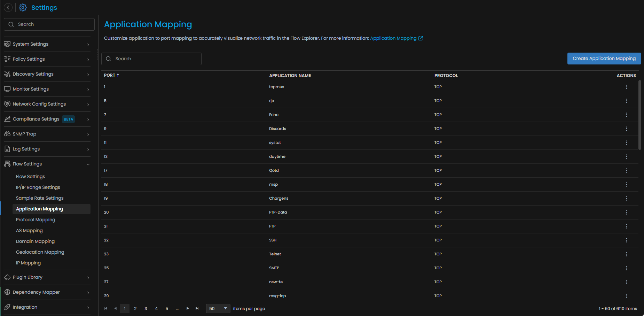Viewport: 644px width, 316px height.
Task: Expand Monitor Settings section chevron
Action: pos(88,89)
